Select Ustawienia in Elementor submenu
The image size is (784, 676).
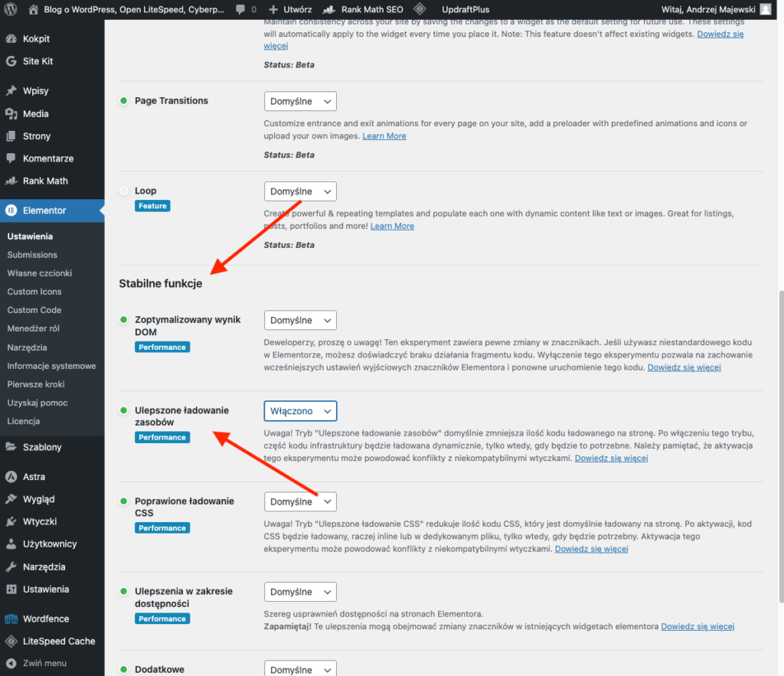coord(30,237)
